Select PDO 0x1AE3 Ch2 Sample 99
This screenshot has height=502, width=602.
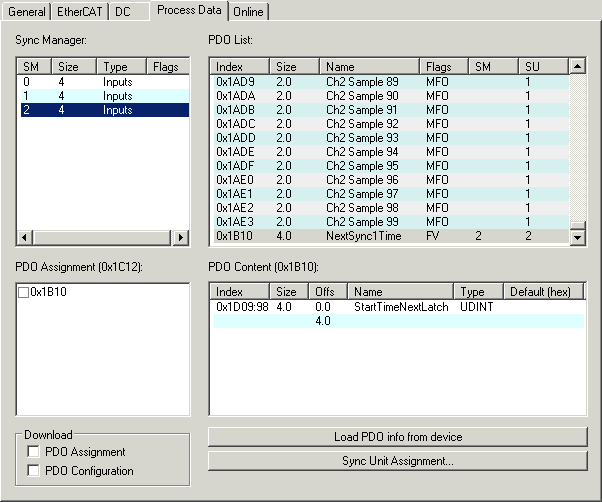click(x=391, y=222)
